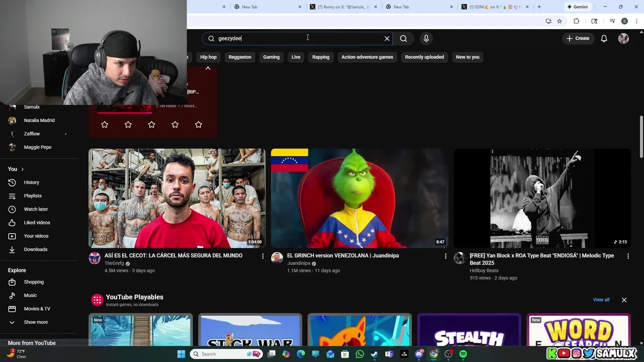The height and width of the screenshot is (362, 644).
Task: Open Discord from the taskbar
Action: 419,354
